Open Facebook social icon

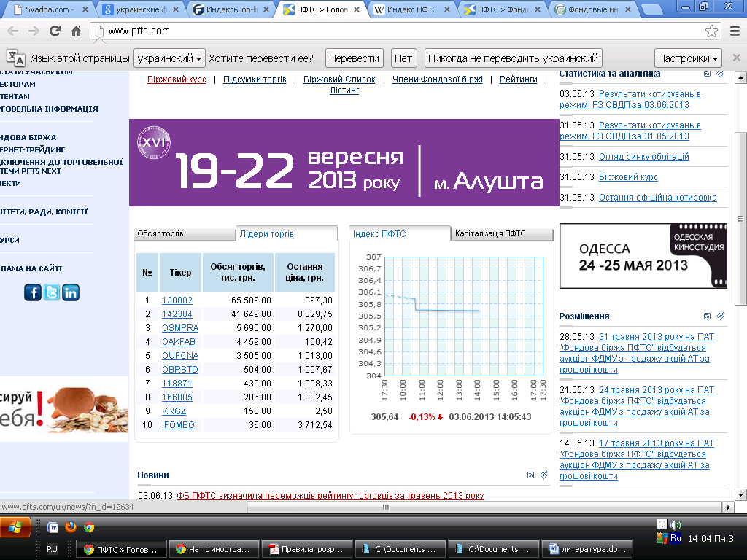33,292
